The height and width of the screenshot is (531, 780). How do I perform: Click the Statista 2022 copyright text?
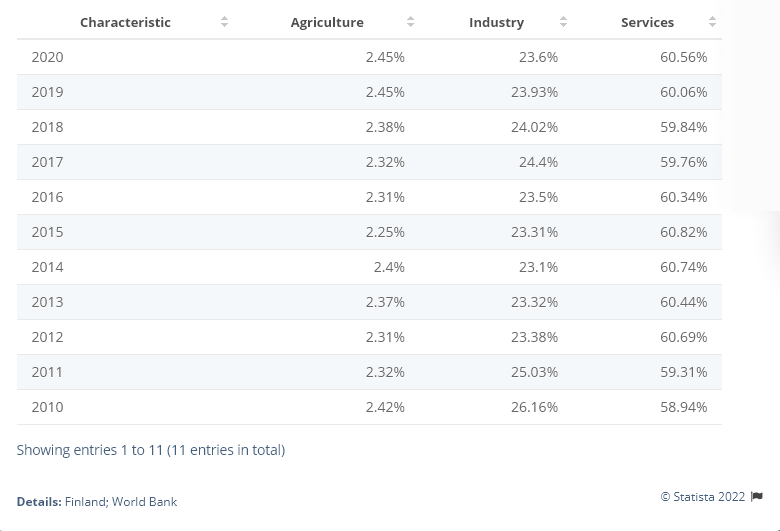(x=703, y=497)
